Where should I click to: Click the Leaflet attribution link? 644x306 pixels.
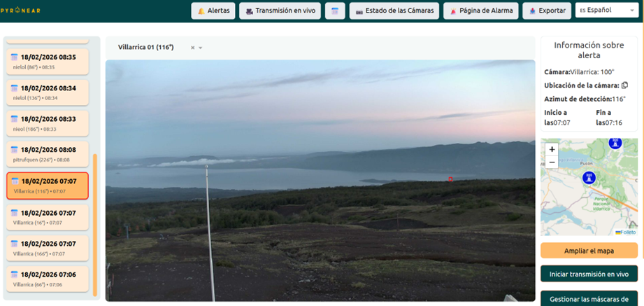coord(627,232)
